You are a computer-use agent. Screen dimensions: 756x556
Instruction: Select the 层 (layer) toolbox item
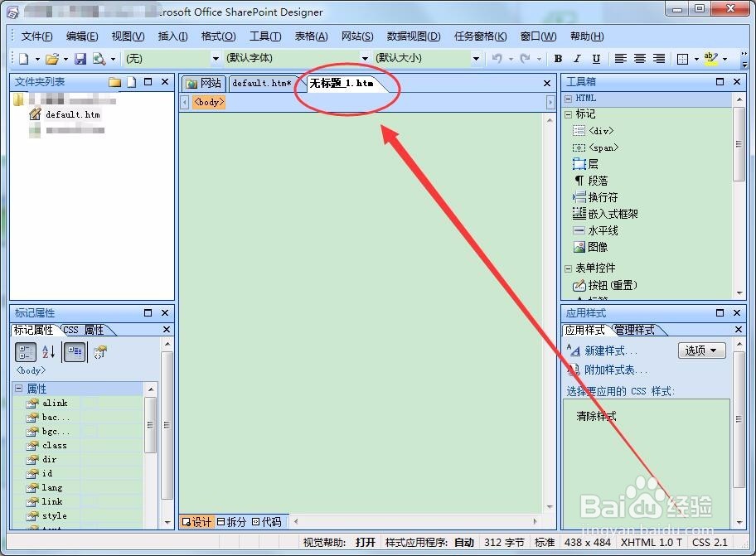tap(586, 164)
